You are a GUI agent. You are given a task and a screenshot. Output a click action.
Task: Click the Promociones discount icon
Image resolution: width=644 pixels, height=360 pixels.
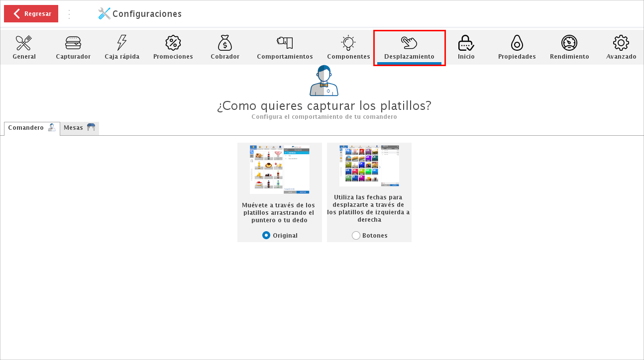pos(173,46)
